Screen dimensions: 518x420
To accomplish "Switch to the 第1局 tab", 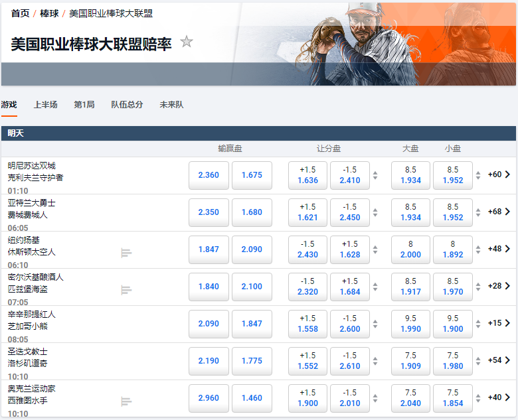I will [84, 105].
